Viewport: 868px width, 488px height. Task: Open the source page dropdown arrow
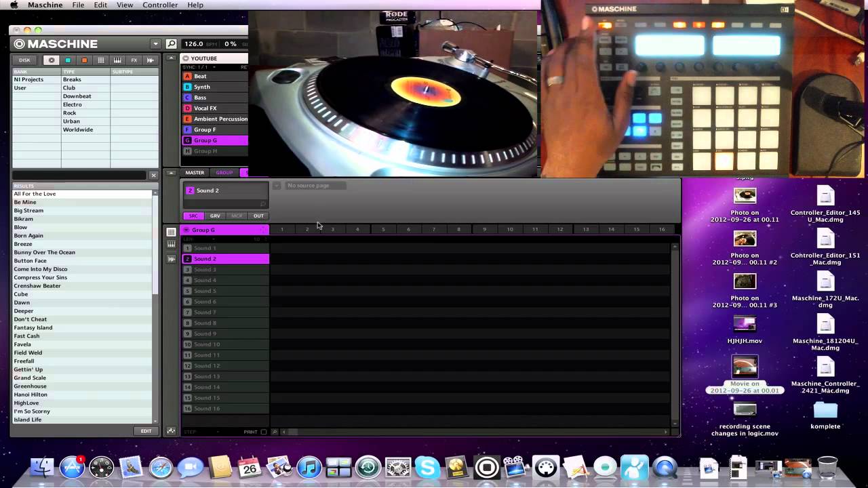[277, 185]
